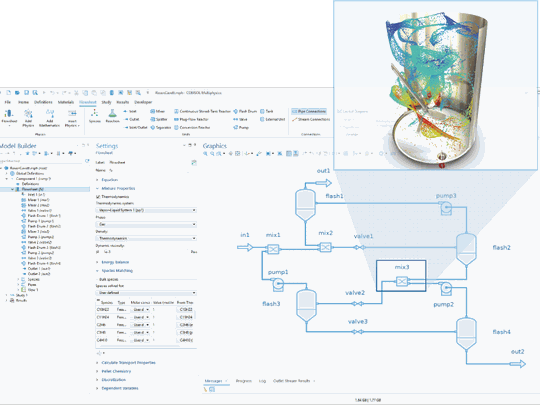Click the mix3 mixer symbol in Graphics

coord(402,281)
